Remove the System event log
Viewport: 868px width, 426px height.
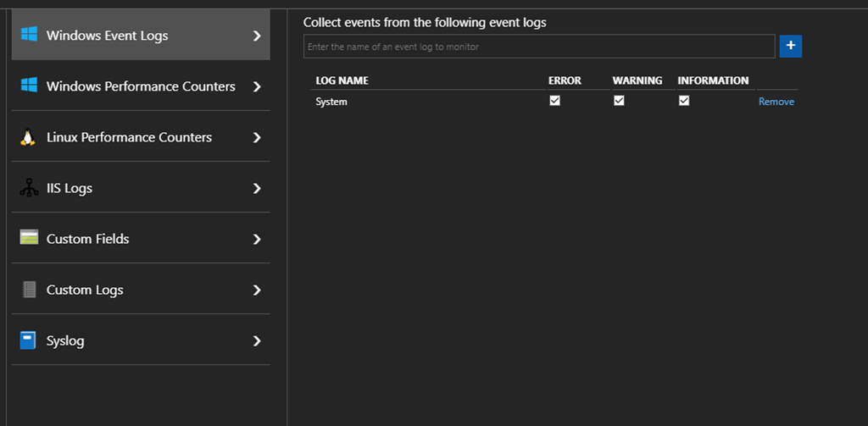click(x=776, y=102)
